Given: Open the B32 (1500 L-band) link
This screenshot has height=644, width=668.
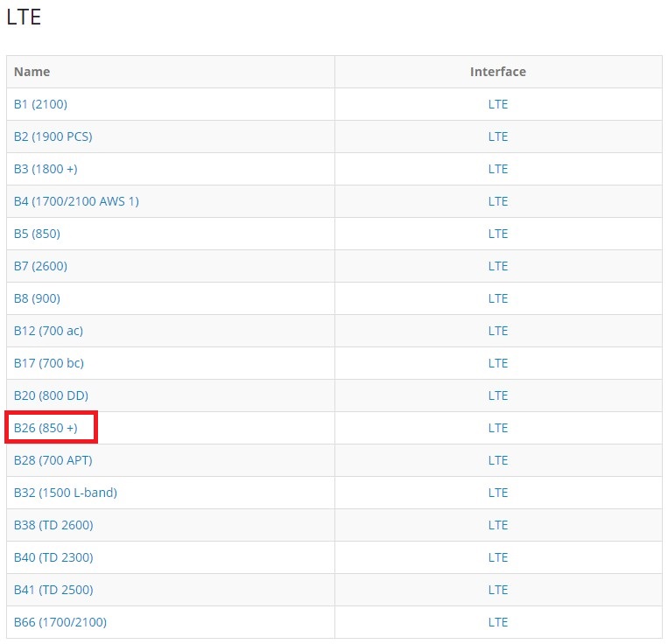Looking at the screenshot, I should tap(66, 493).
